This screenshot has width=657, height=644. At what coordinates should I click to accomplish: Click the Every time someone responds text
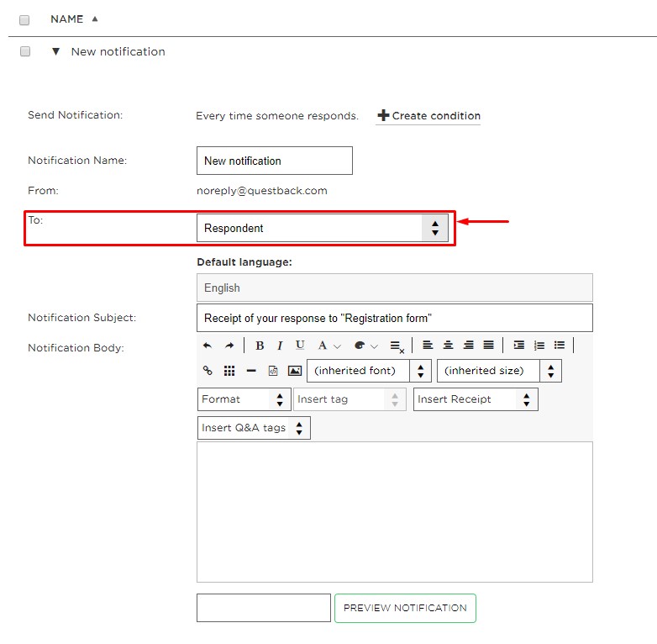277,116
